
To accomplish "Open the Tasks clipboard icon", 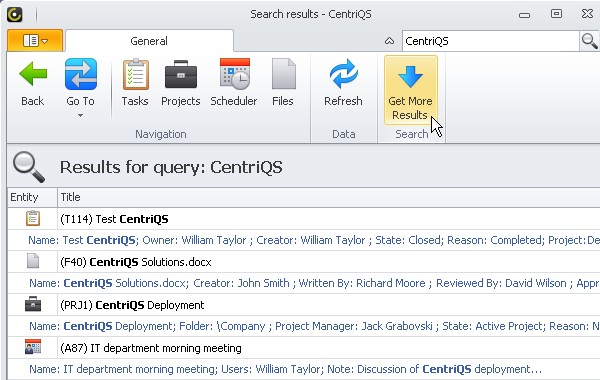I will [x=135, y=74].
